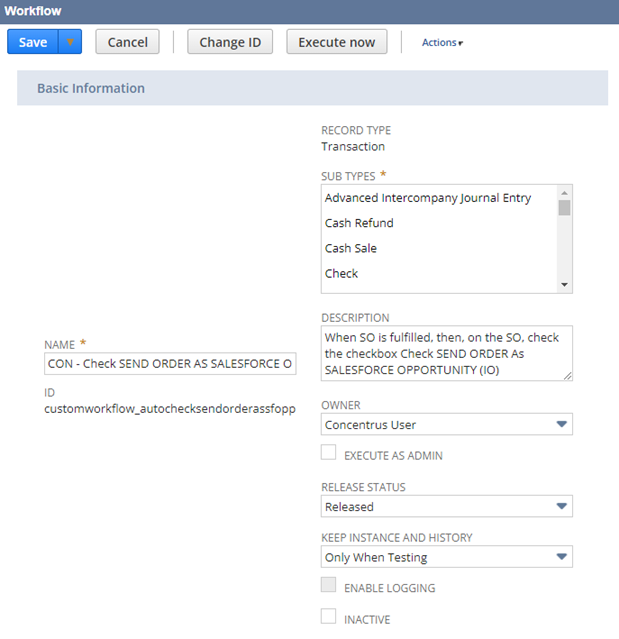The height and width of the screenshot is (639, 619).
Task: Enable the Inactive checkbox
Action: pos(328,617)
